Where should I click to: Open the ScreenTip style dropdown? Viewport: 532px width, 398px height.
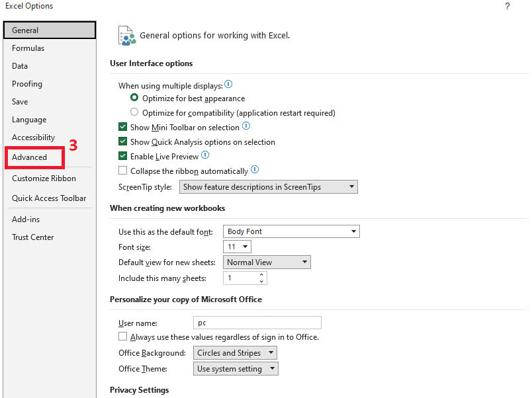(x=269, y=187)
